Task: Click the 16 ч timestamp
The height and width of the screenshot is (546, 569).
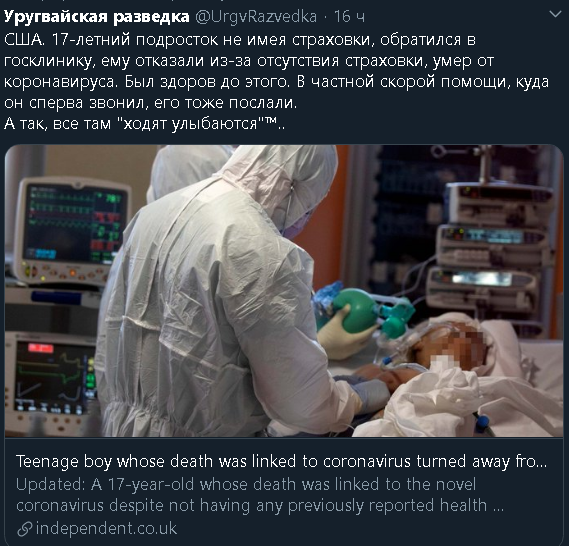Action: [x=349, y=17]
